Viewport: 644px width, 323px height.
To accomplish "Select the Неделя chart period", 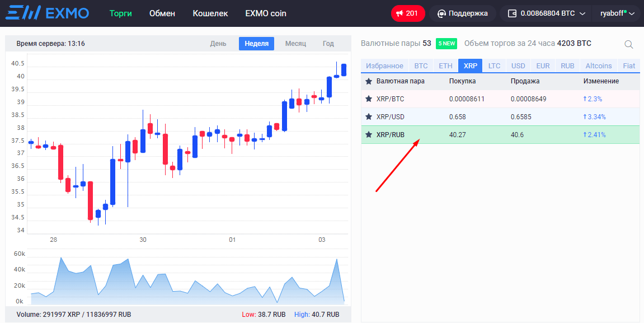I will [257, 44].
